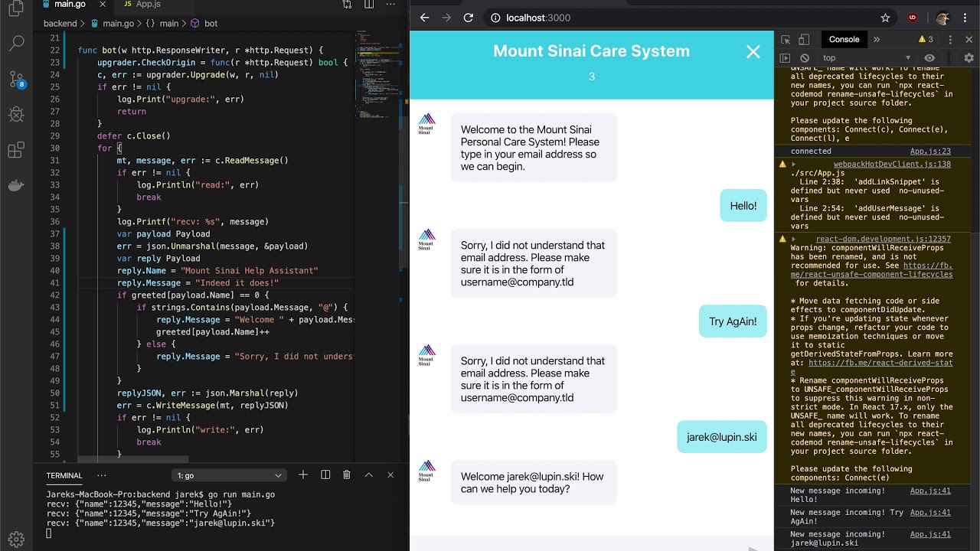Image resolution: width=980 pixels, height=551 pixels.
Task: Close the main.go editor tab
Action: tap(103, 4)
